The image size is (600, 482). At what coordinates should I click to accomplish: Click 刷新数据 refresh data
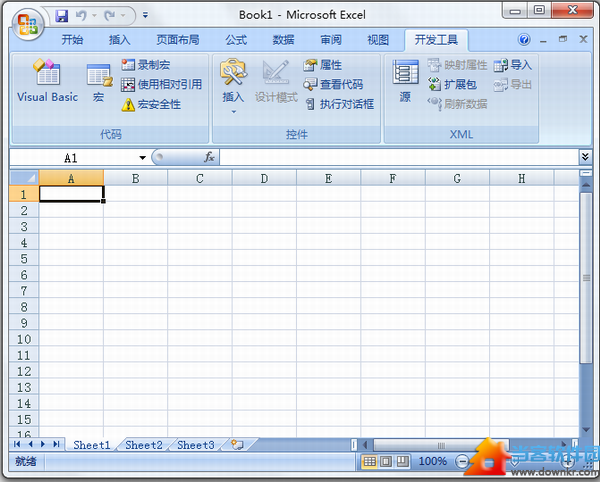[x=457, y=104]
